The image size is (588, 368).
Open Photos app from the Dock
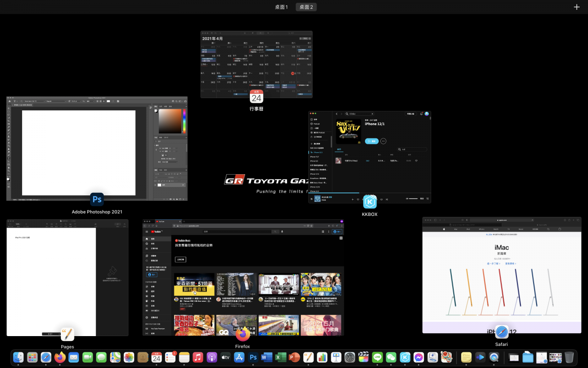coord(129,358)
